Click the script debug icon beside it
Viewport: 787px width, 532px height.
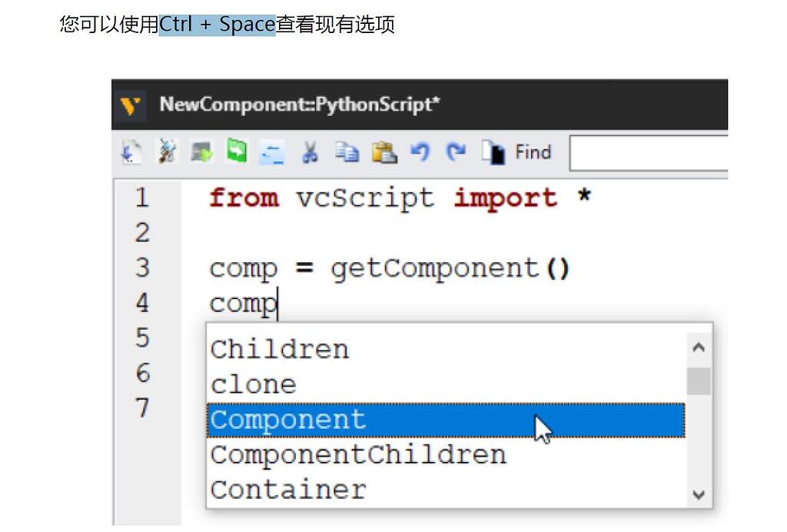pos(168,151)
